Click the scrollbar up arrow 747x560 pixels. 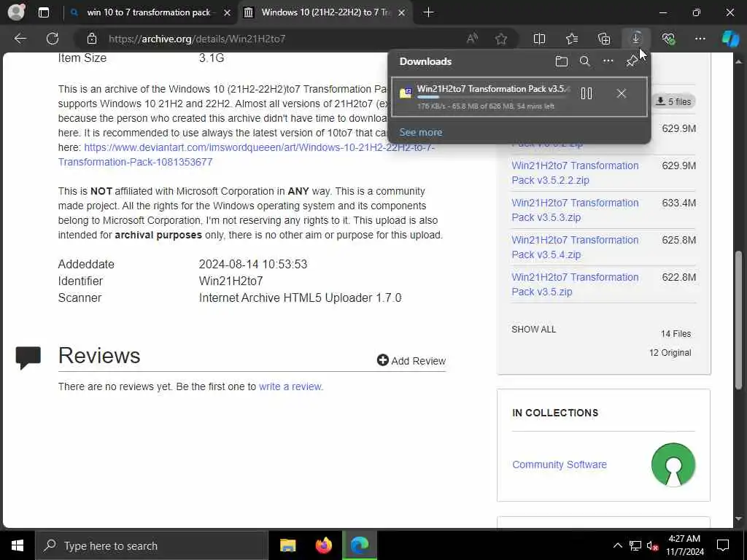click(x=738, y=61)
